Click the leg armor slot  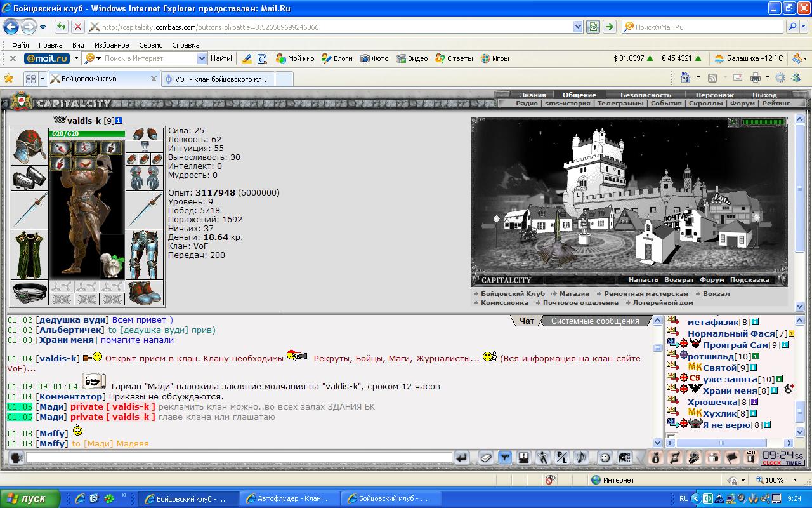[145, 255]
